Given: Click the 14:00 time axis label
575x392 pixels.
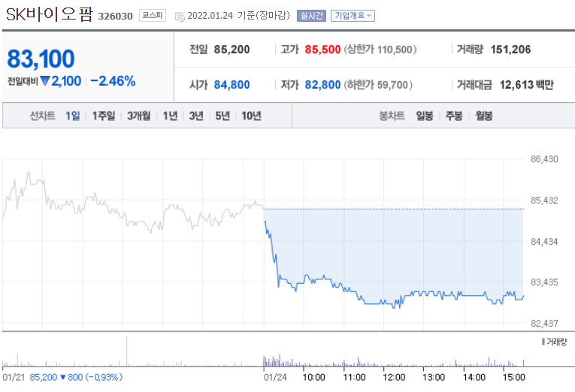Looking at the screenshot, I should pyautogui.click(x=474, y=377).
